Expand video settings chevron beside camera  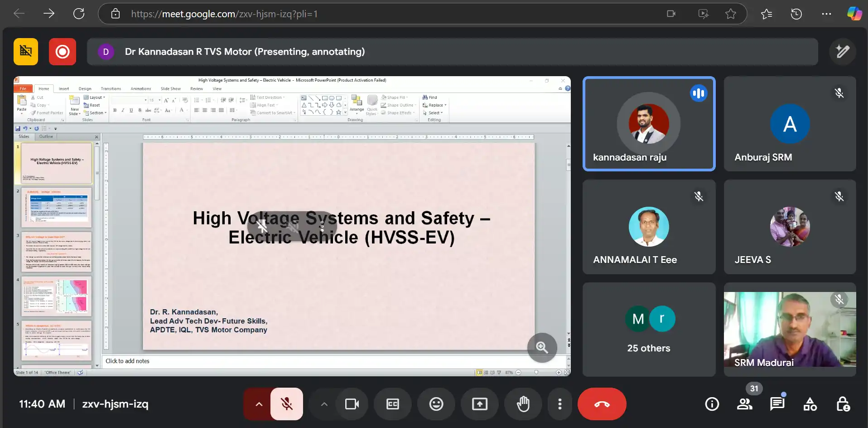(324, 404)
